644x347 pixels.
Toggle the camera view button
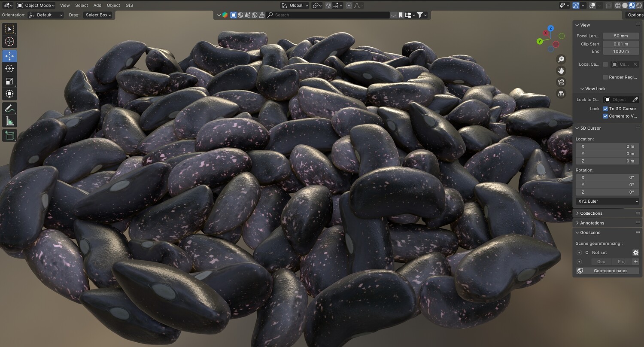(561, 82)
